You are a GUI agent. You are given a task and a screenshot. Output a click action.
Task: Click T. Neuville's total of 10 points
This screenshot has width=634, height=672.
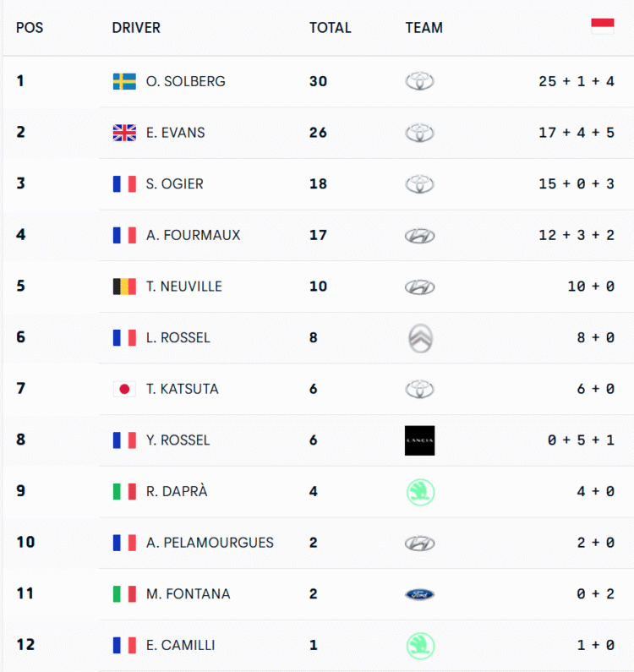(x=318, y=287)
